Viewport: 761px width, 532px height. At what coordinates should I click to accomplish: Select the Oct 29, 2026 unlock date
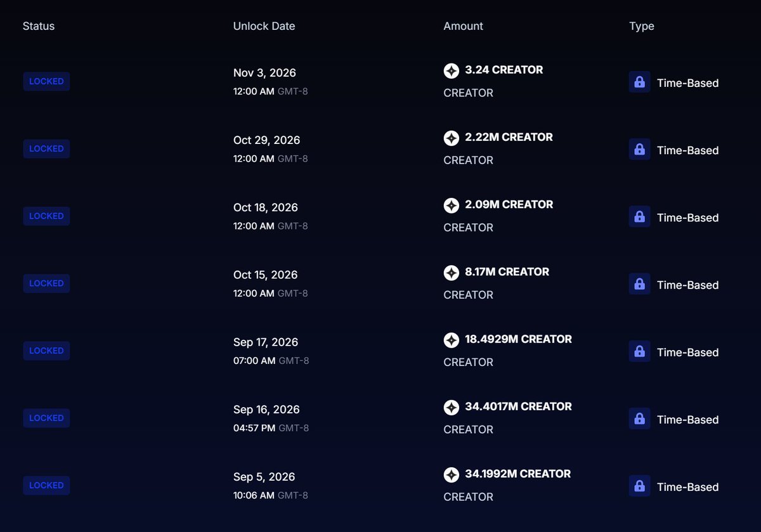tap(266, 140)
